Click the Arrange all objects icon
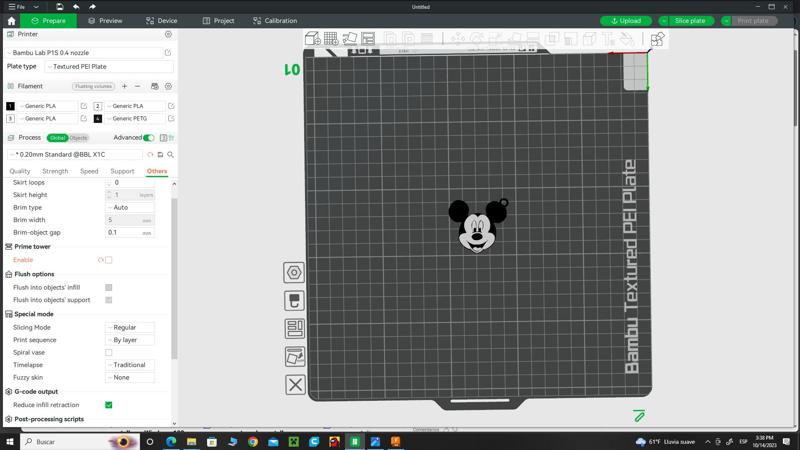This screenshot has height=450, width=800. pyautogui.click(x=368, y=39)
